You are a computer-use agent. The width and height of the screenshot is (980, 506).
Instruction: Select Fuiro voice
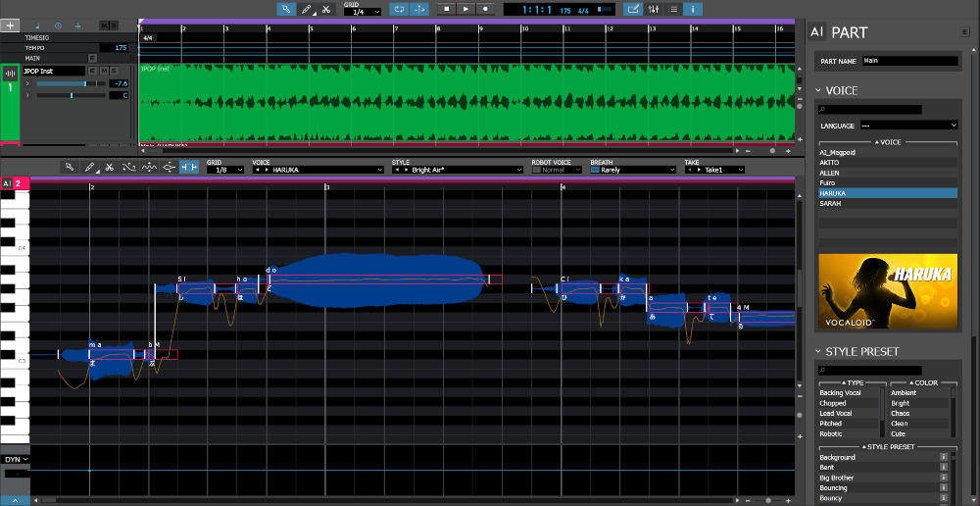888,182
